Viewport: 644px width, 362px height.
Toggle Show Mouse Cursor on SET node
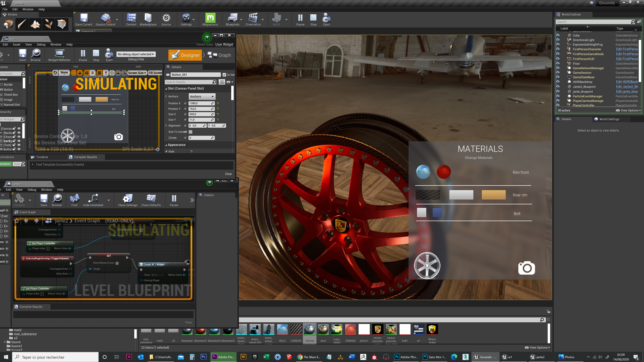coord(117,263)
